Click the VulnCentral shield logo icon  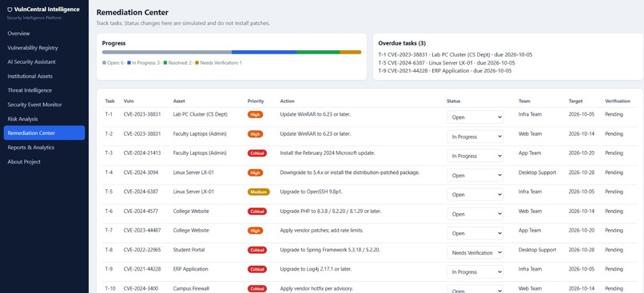click(10, 10)
